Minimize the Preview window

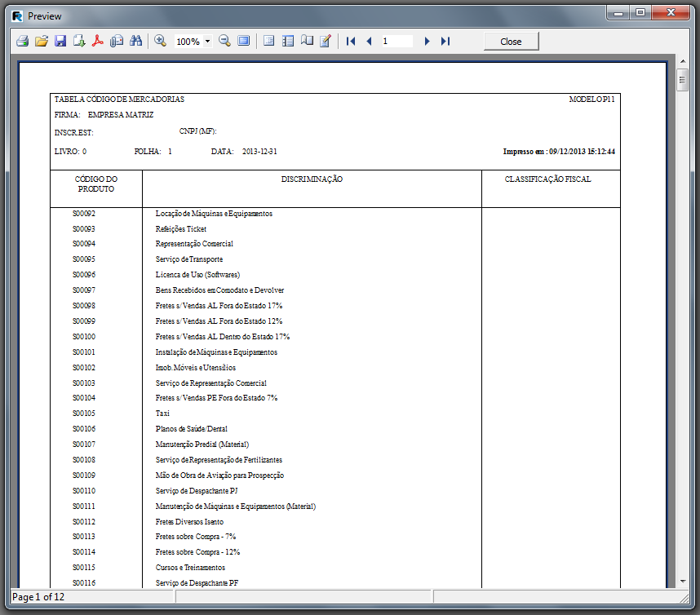coord(618,12)
